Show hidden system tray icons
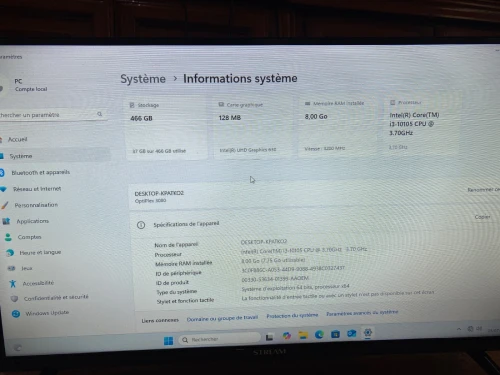Image resolution: width=500 pixels, height=375 pixels. (459, 329)
